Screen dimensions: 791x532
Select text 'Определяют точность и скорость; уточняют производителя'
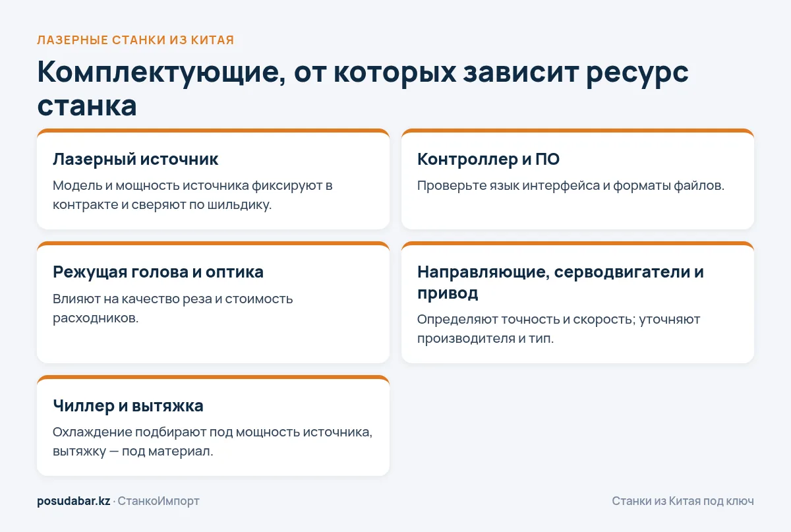[x=559, y=329]
